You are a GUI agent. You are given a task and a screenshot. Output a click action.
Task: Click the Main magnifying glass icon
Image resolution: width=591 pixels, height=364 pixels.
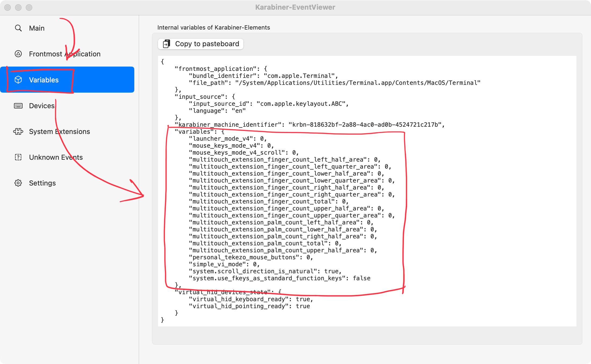pyautogui.click(x=18, y=28)
